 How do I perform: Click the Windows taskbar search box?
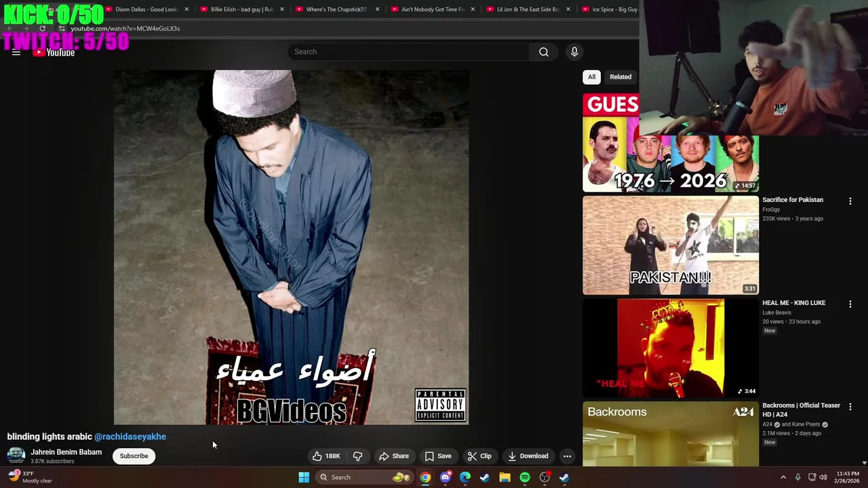coord(365,477)
